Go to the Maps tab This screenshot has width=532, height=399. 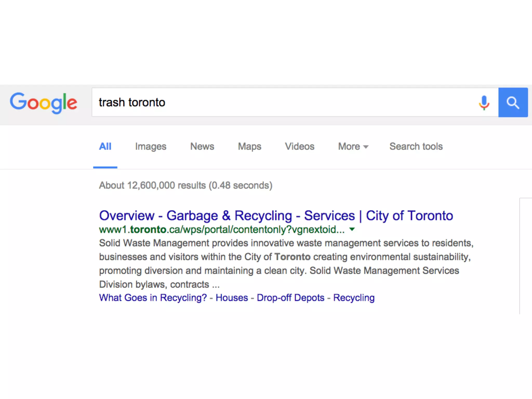(249, 147)
